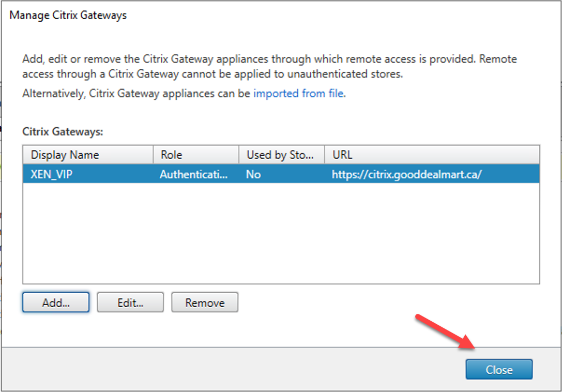Click empty space in the gateways list
Screen dimensions: 562x392
click(x=281, y=233)
